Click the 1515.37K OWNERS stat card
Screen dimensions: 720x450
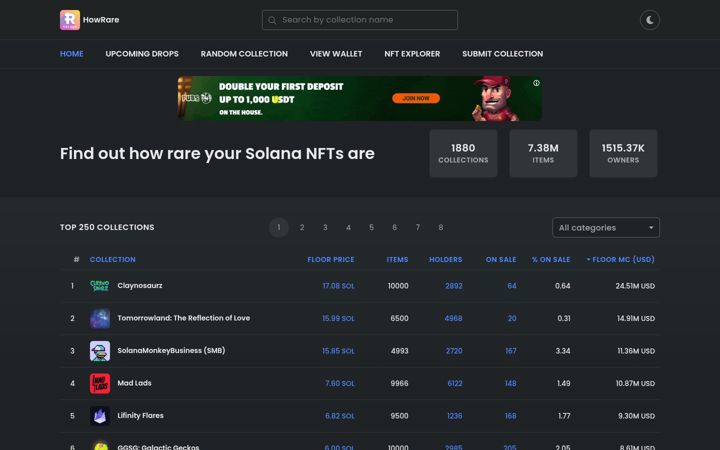point(623,153)
